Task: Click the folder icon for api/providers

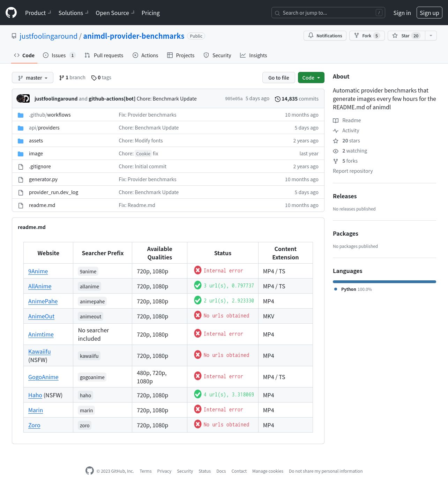Action: pos(21,128)
